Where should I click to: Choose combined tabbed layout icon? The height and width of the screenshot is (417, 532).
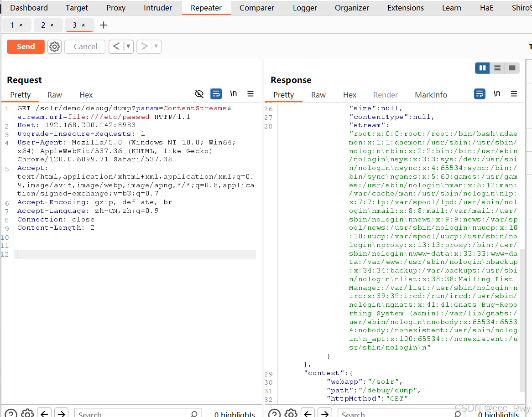coord(512,68)
